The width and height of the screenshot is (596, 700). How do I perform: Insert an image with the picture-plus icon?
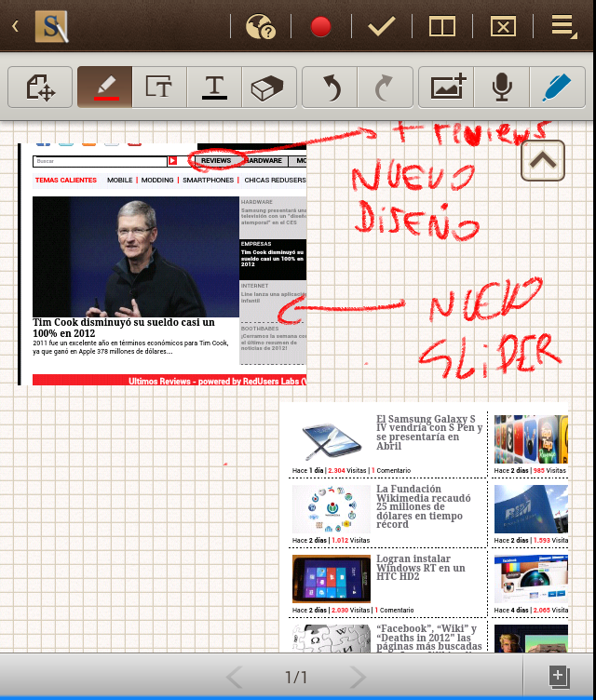tap(446, 87)
